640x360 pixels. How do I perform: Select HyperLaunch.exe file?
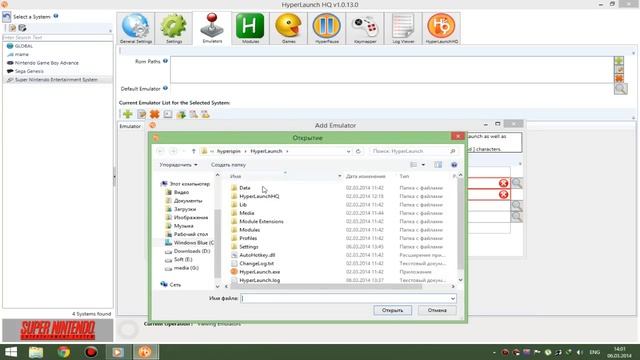coord(259,272)
